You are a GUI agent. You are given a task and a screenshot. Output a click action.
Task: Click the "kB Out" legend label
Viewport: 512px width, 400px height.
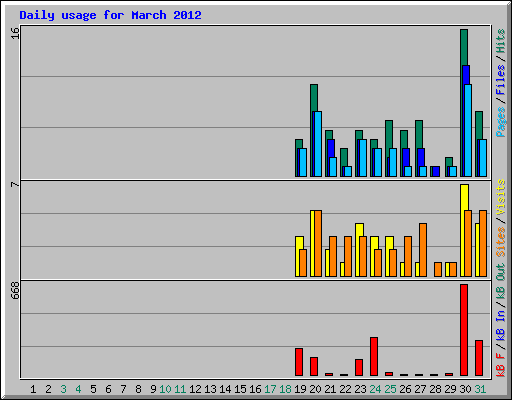click(501, 282)
